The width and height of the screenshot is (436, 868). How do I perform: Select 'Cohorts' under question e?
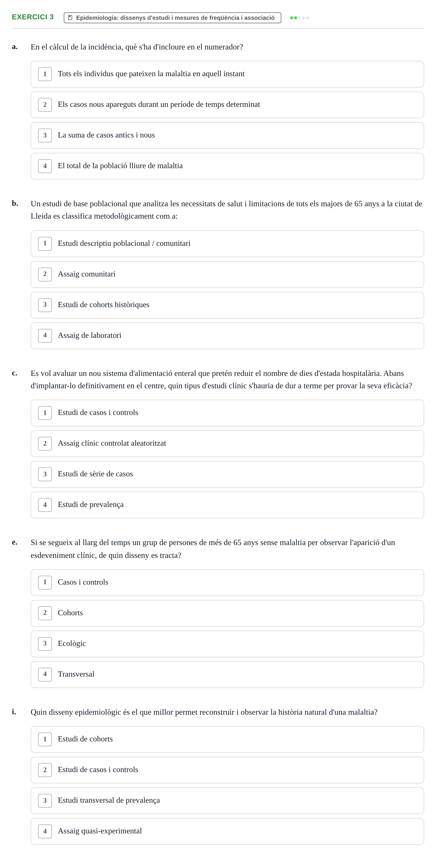[227, 613]
